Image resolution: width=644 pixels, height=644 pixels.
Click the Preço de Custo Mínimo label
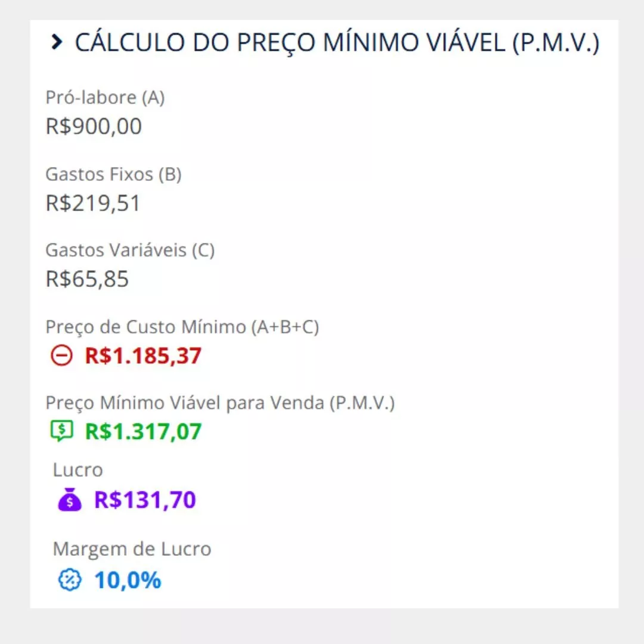coord(182,327)
